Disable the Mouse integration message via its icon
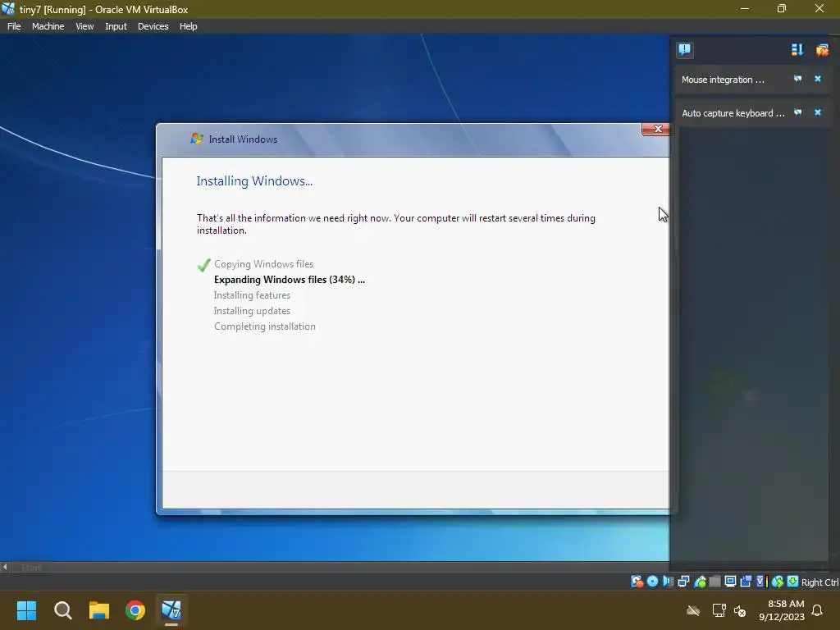Image resolution: width=840 pixels, height=630 pixels. click(x=797, y=79)
